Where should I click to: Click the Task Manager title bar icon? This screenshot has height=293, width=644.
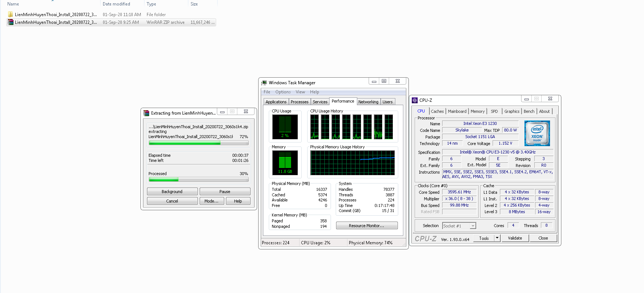pyautogui.click(x=264, y=83)
